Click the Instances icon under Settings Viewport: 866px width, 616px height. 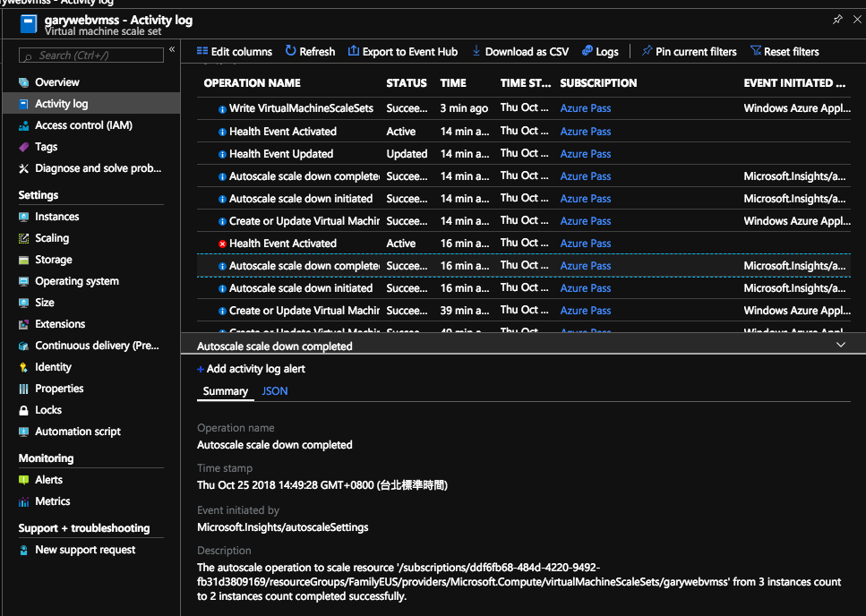point(24,217)
